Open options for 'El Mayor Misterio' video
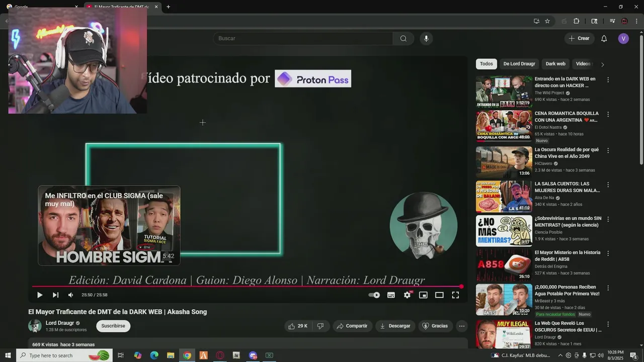644x362 pixels. click(608, 253)
